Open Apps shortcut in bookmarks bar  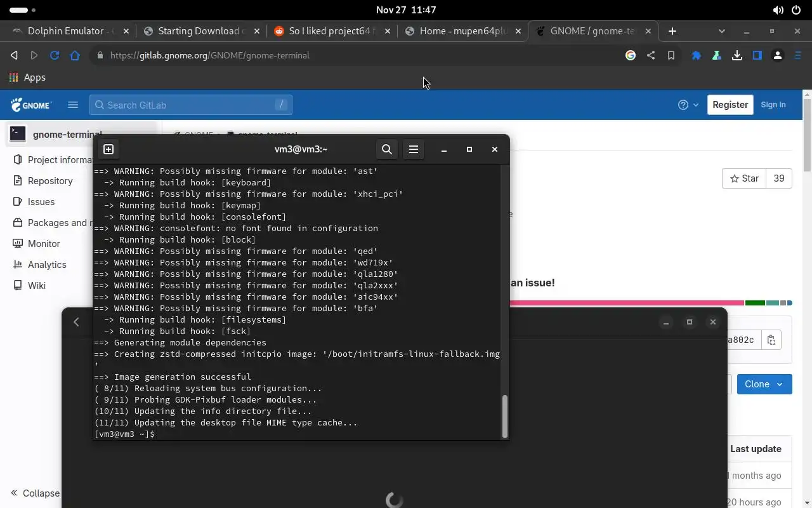[x=27, y=77]
